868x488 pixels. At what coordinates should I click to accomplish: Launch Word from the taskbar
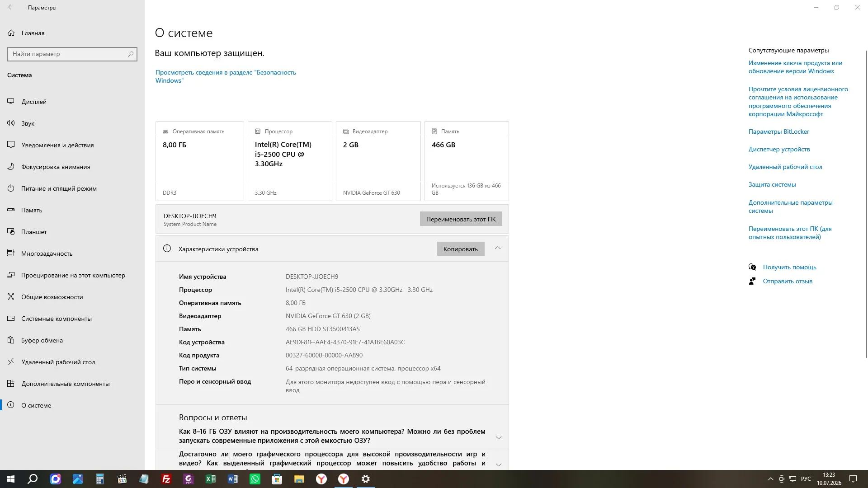pyautogui.click(x=233, y=479)
